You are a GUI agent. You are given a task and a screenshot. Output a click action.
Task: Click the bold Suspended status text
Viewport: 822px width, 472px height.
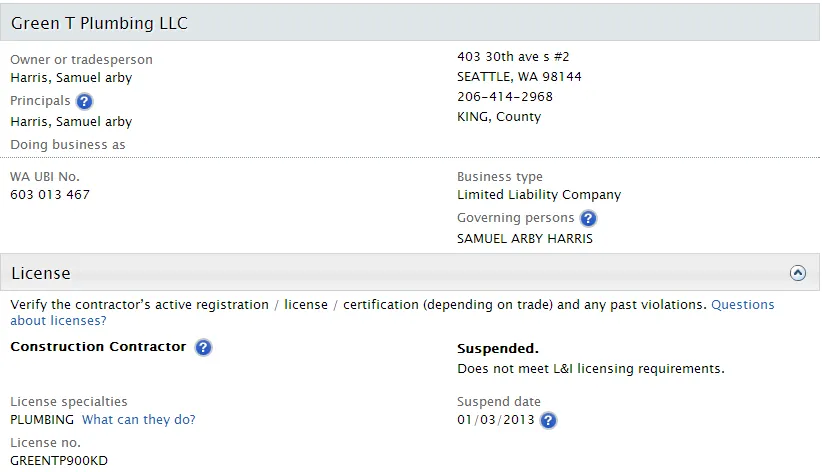(498, 349)
